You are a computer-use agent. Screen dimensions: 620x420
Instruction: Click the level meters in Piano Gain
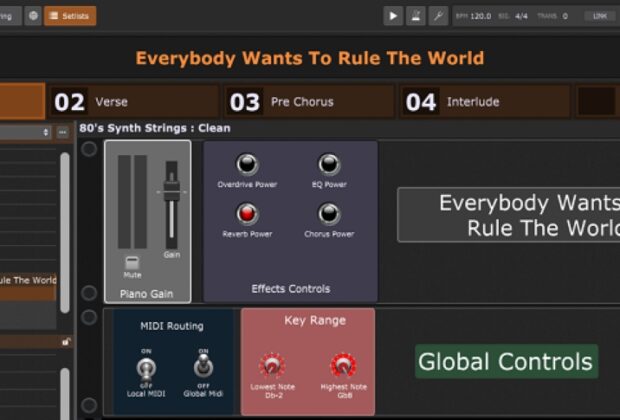pyautogui.click(x=132, y=202)
